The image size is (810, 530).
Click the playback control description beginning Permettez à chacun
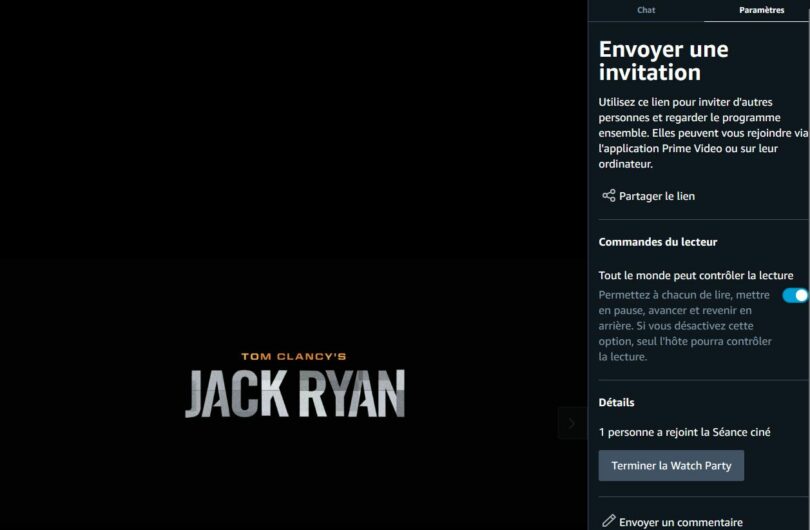click(685, 325)
